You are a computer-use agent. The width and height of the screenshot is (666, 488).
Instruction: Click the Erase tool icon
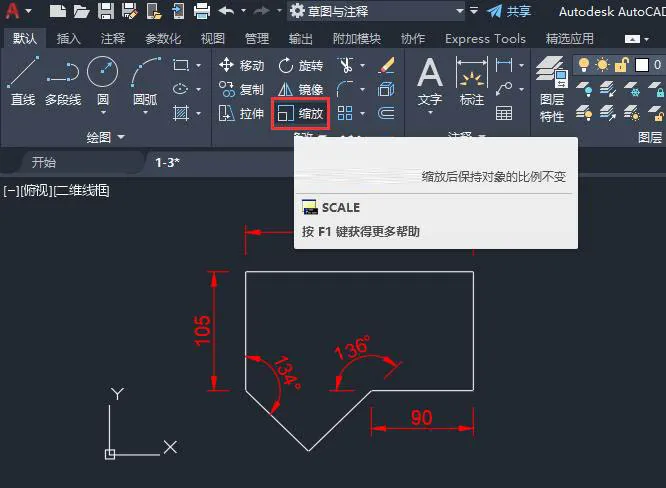[x=386, y=65]
